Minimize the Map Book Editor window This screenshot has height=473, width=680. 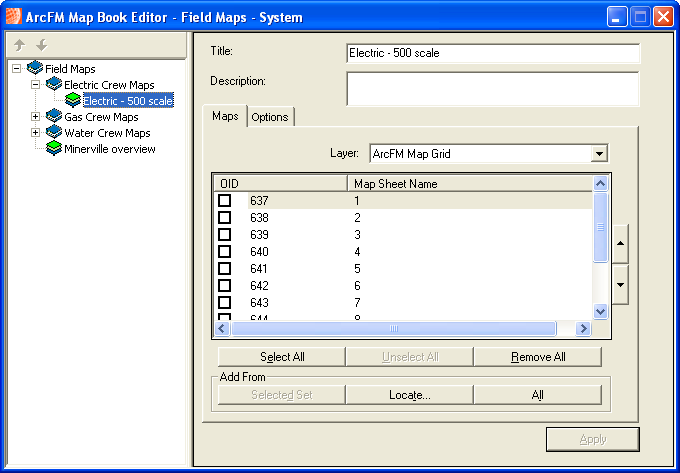(x=616, y=17)
